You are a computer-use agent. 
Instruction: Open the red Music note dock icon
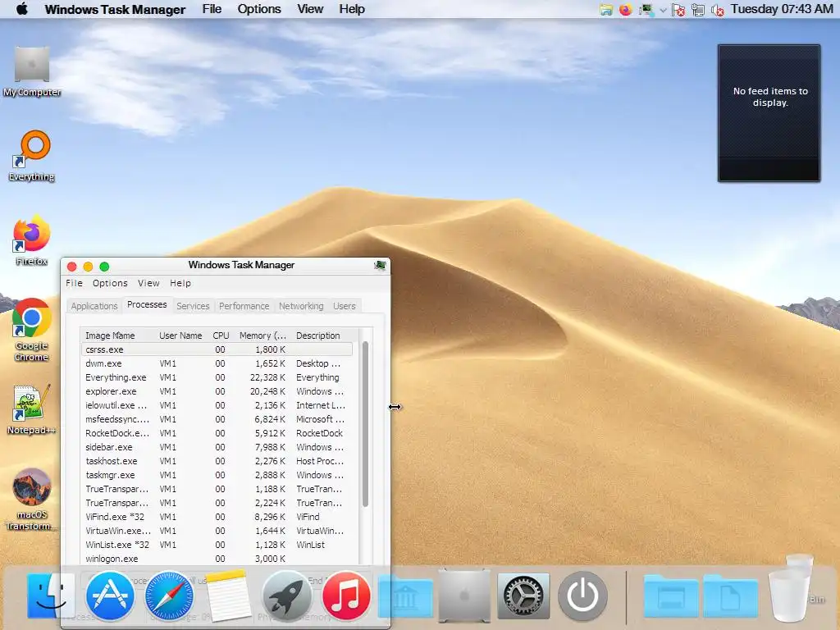(346, 596)
